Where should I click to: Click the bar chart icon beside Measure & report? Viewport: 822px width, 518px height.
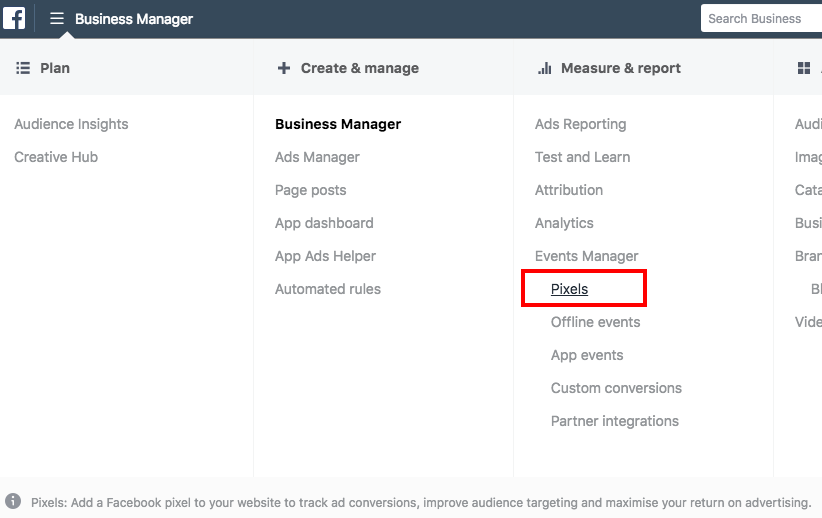pos(545,68)
